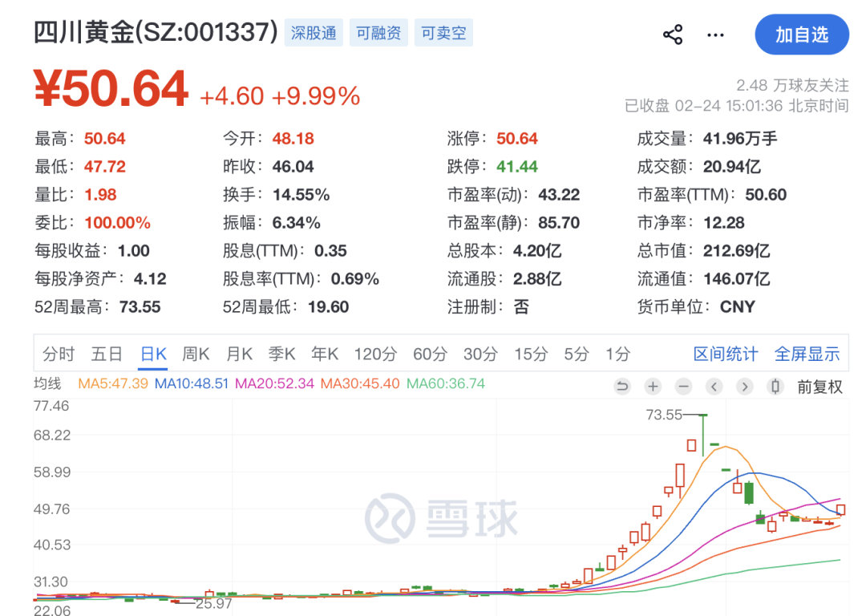Select the 季K chart tab

click(x=281, y=354)
